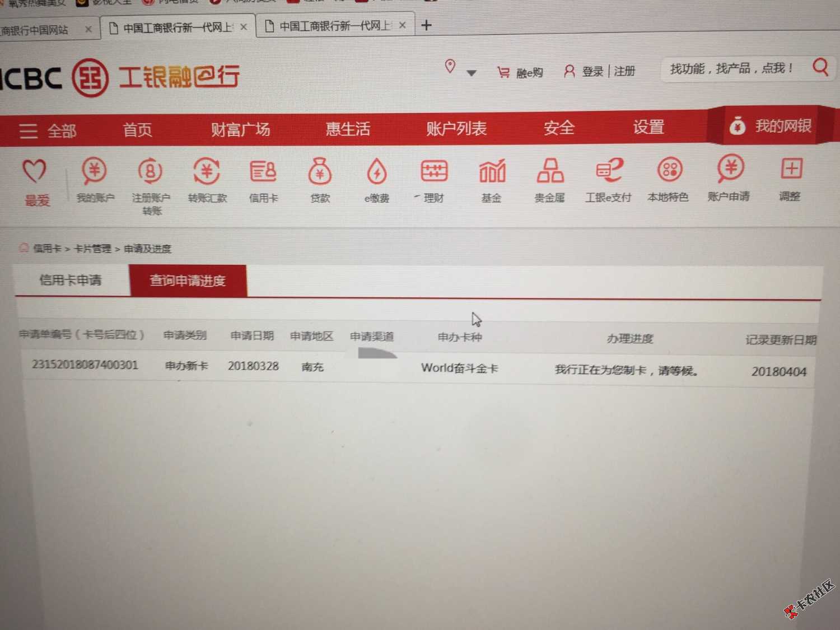Image resolution: width=840 pixels, height=630 pixels.
Task: Click the 找功能，找产品 search field
Action: tap(731, 68)
